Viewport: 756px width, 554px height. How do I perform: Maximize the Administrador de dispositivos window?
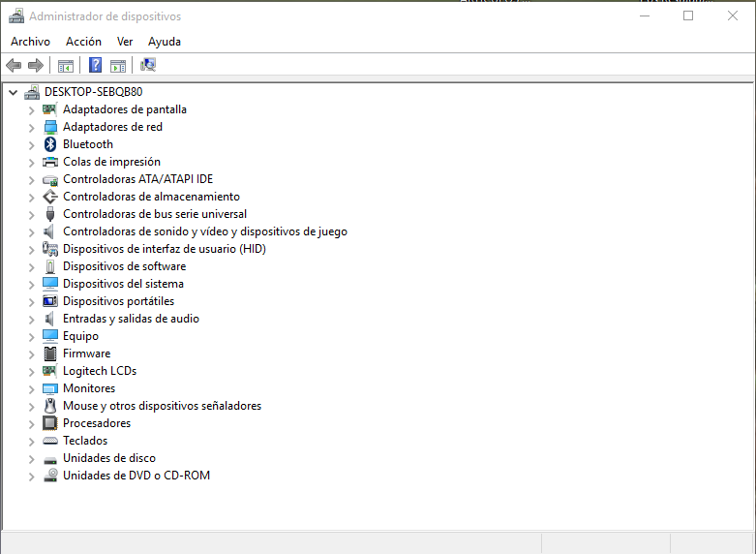coord(688,15)
